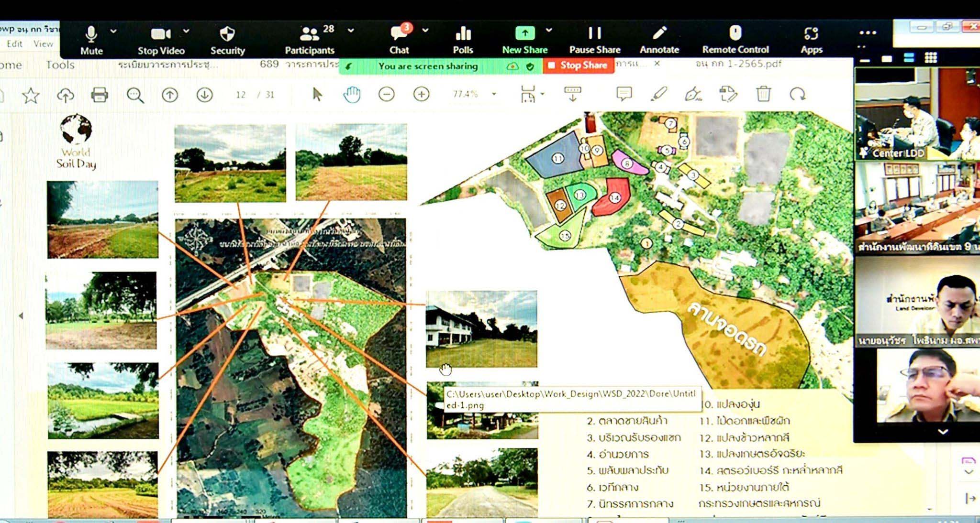The height and width of the screenshot is (523, 980).
Task: Open Remote Control options
Action: click(735, 40)
